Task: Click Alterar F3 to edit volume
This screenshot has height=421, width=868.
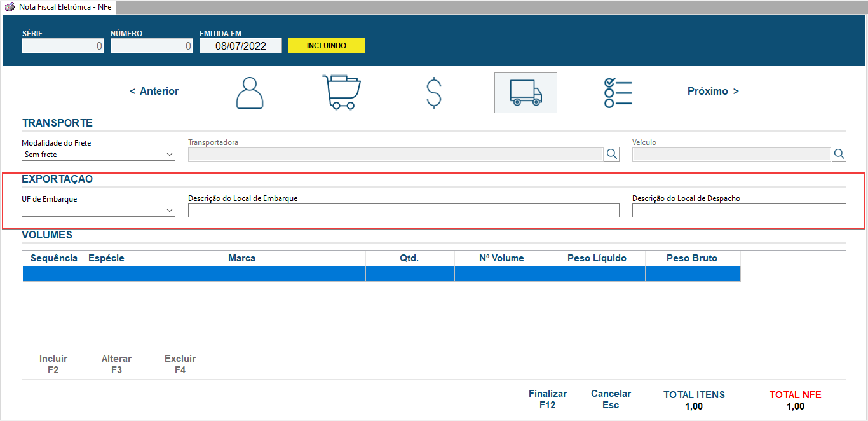Action: [116, 364]
